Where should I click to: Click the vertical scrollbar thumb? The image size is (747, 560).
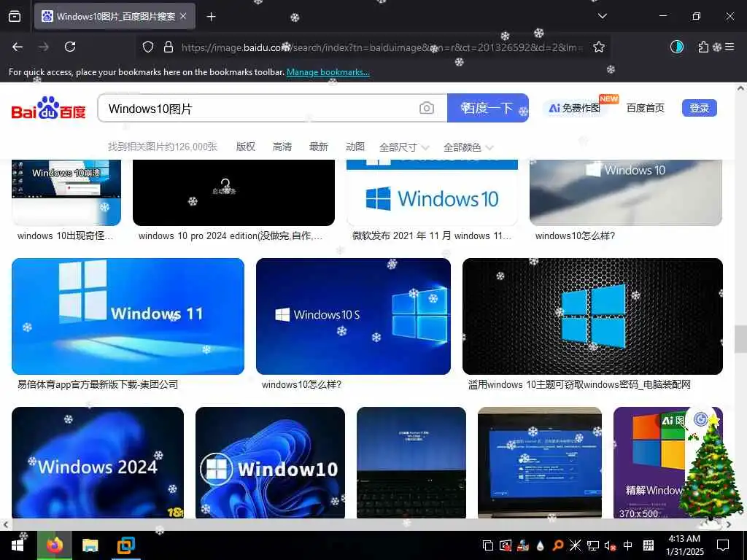click(740, 339)
